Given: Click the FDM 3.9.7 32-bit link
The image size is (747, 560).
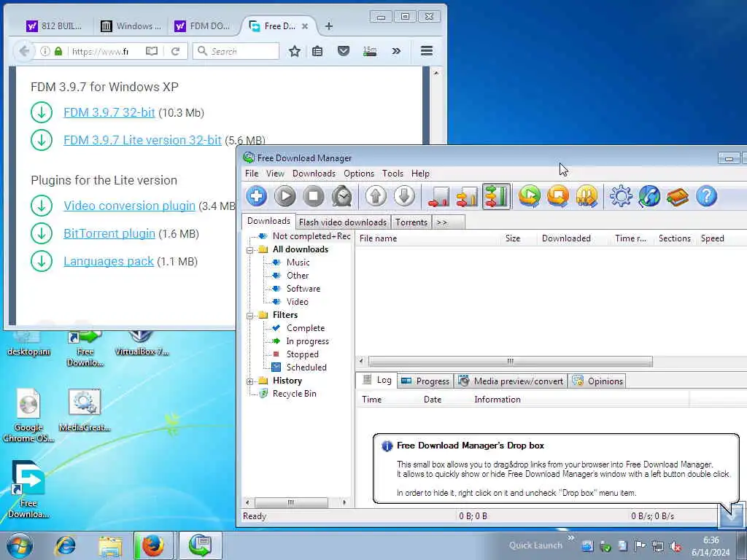Looking at the screenshot, I should [x=109, y=112].
